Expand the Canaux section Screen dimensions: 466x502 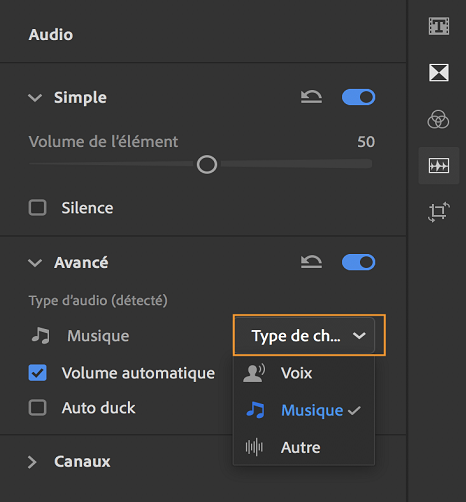pos(32,462)
